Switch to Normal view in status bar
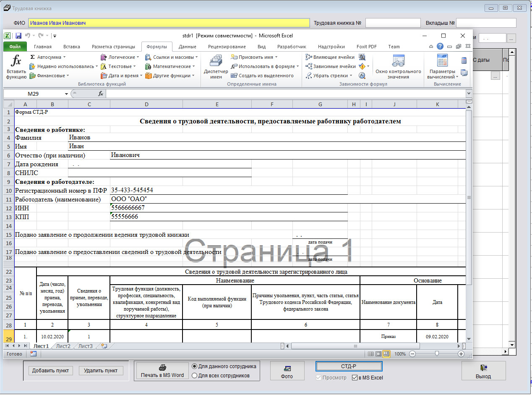Screen dimensions: 532x395 coord(370,354)
